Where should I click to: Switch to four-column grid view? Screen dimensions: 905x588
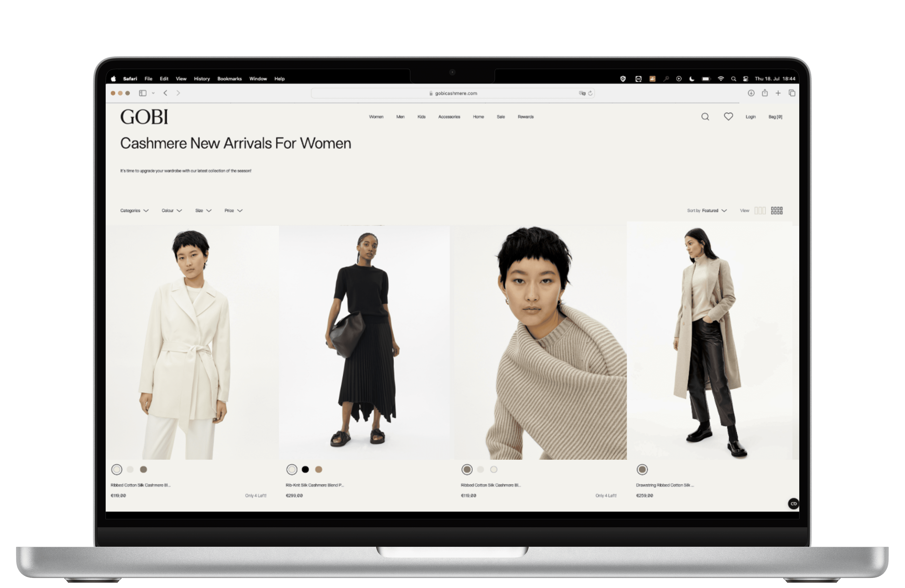pos(777,211)
